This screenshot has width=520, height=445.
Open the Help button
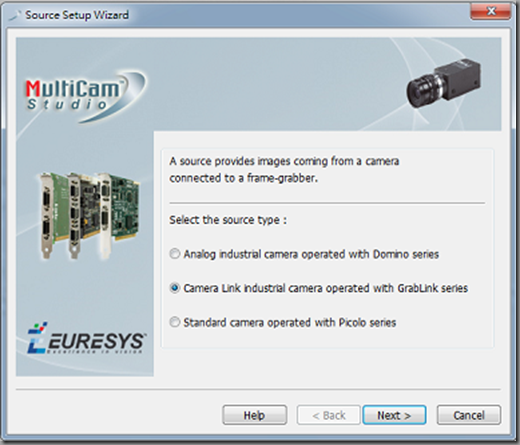click(255, 415)
